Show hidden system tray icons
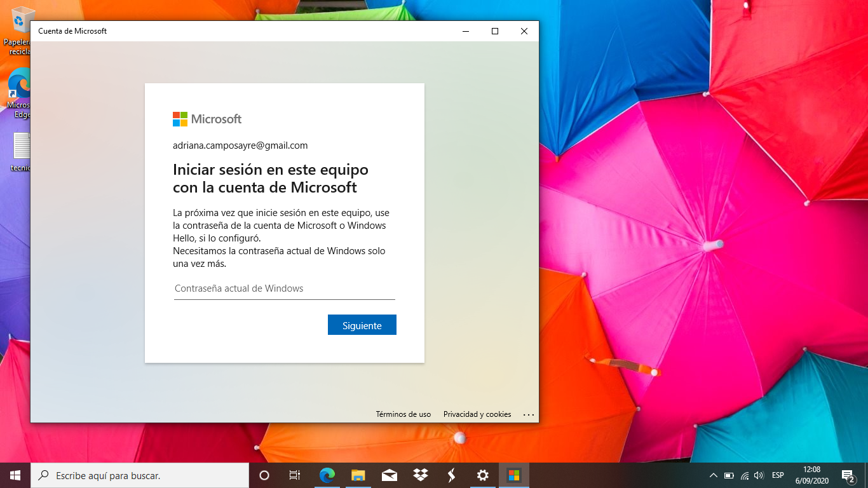This screenshot has height=488, width=868. pos(713,475)
